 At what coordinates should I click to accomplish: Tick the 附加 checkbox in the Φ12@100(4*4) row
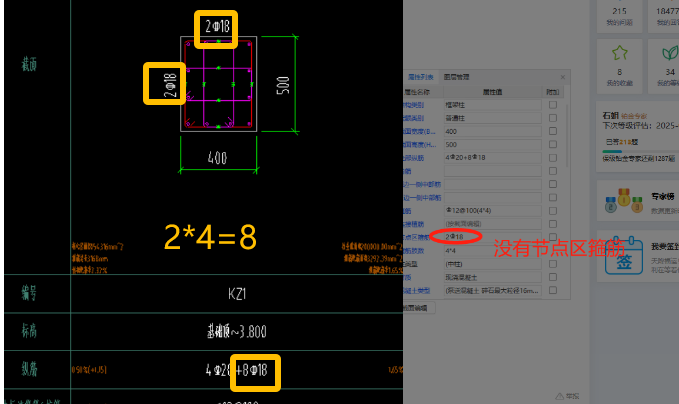pos(553,210)
